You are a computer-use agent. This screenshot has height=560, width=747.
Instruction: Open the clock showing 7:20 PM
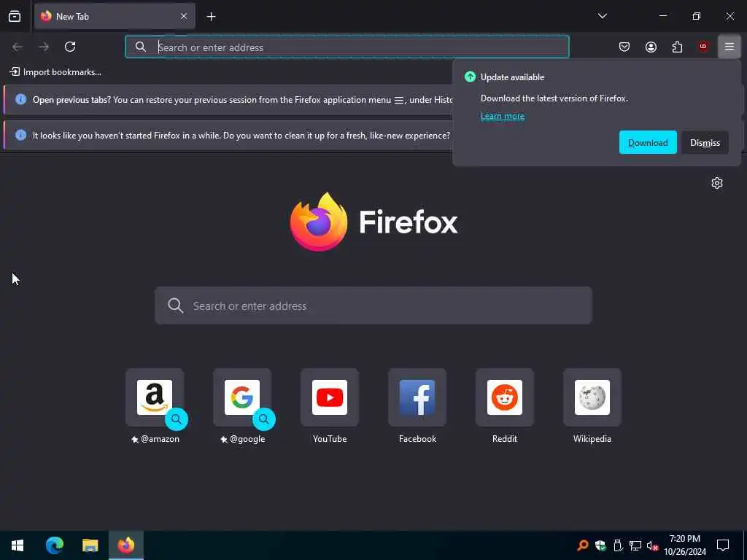click(x=684, y=545)
